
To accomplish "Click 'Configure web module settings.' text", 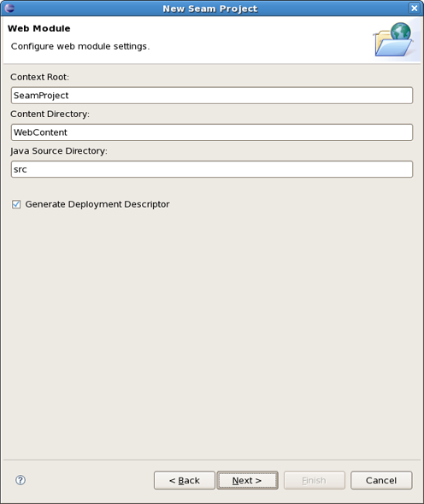I will (80, 46).
